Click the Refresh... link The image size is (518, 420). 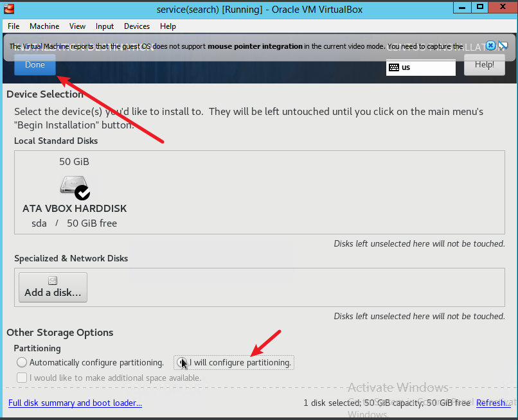coord(493,403)
